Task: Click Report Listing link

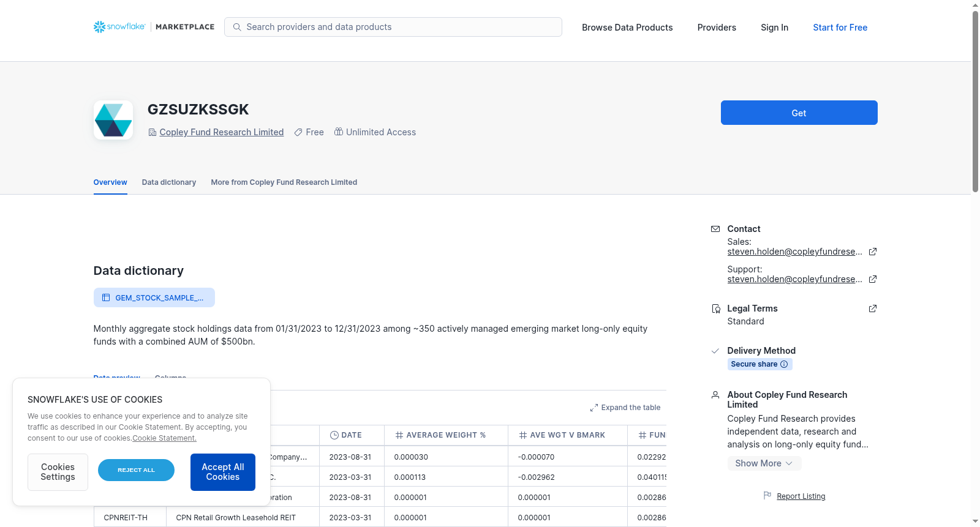Action: [801, 496]
